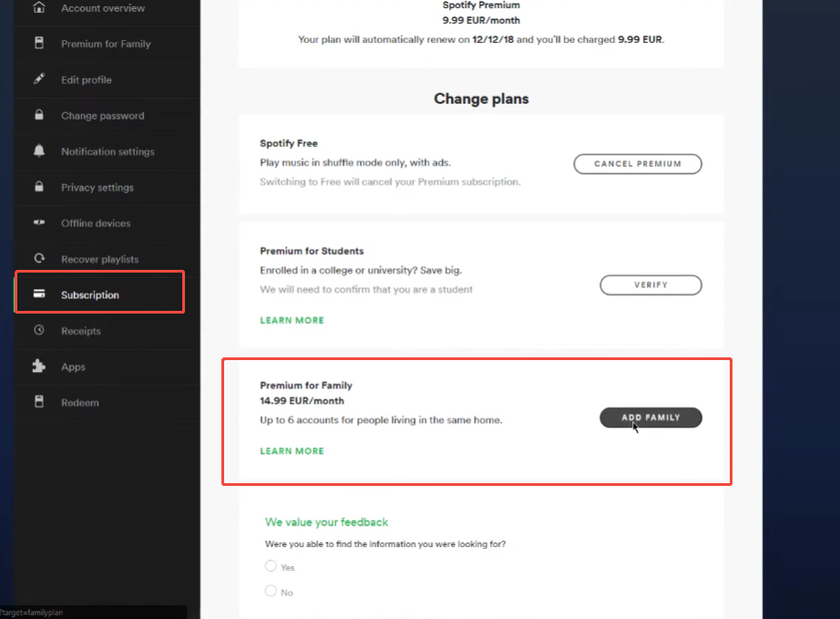Open Change password page

pos(102,116)
